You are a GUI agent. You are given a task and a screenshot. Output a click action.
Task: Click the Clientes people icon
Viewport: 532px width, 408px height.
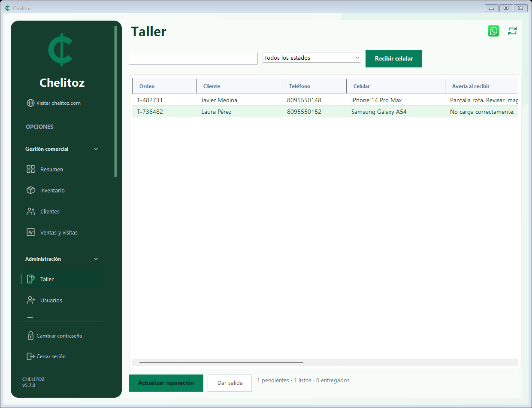(30, 211)
